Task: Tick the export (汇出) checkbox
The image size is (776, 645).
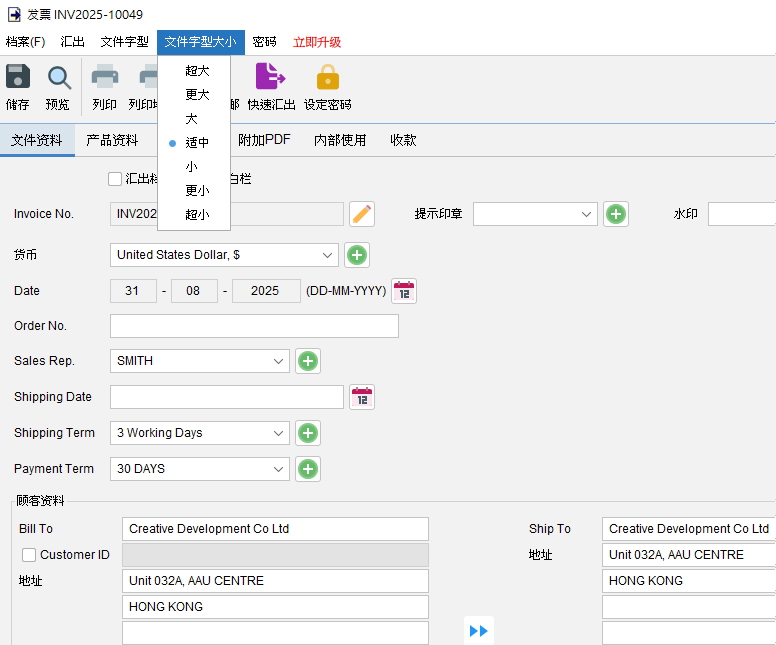Action: pos(115,179)
